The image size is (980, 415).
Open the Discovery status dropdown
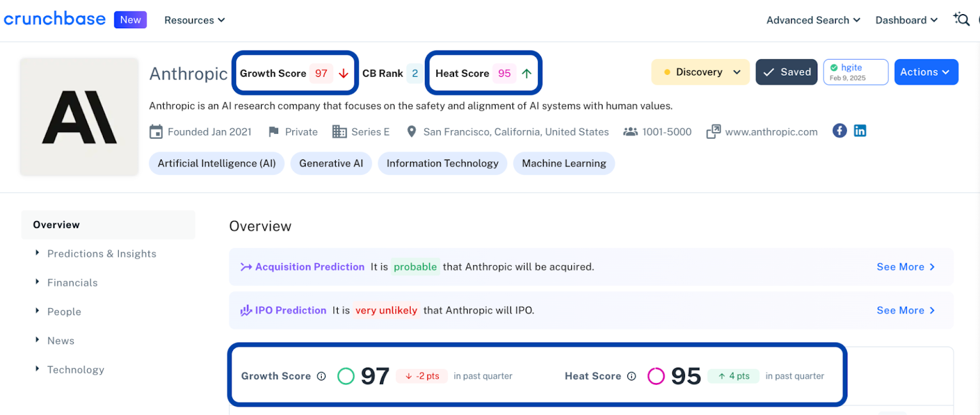(700, 72)
